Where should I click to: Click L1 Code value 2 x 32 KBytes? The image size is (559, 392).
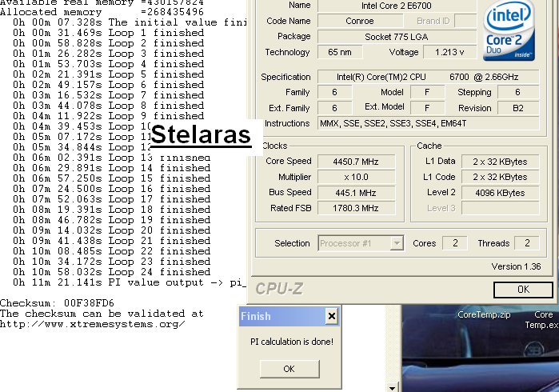click(x=500, y=178)
